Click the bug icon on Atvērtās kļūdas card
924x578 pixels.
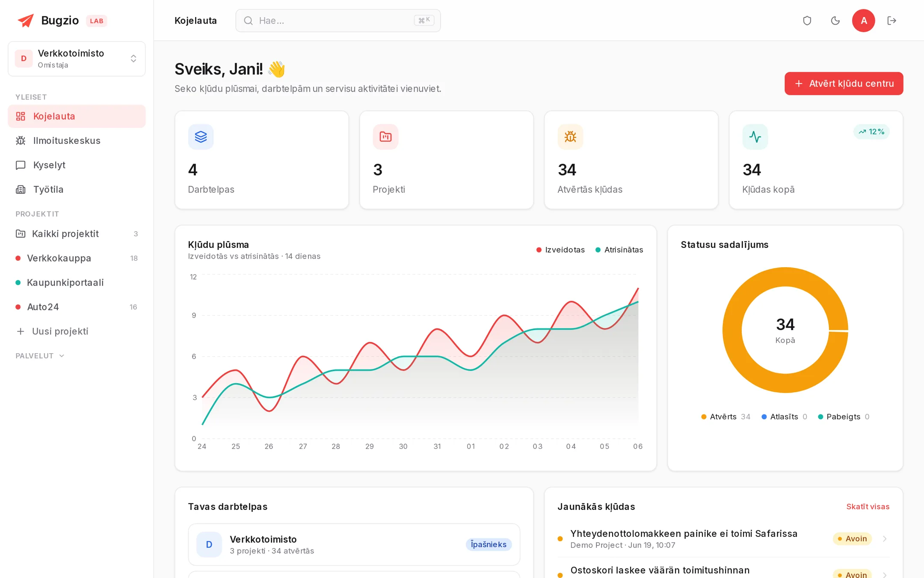pyautogui.click(x=570, y=137)
